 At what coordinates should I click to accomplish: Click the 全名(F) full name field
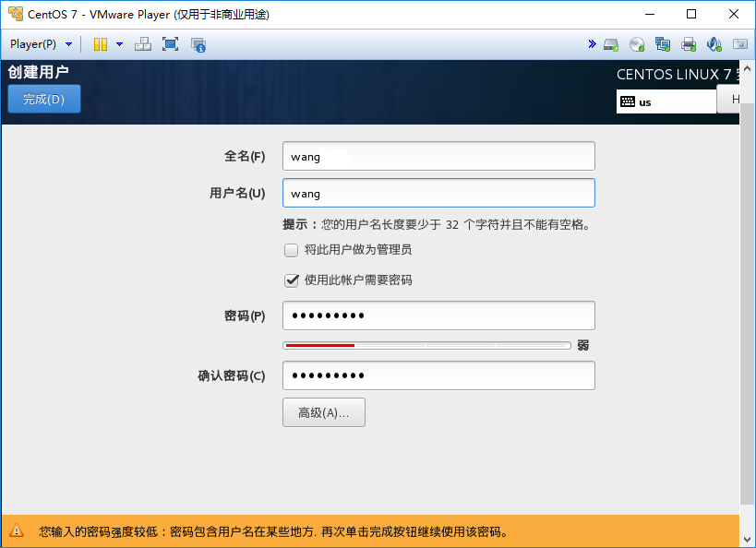tap(438, 156)
